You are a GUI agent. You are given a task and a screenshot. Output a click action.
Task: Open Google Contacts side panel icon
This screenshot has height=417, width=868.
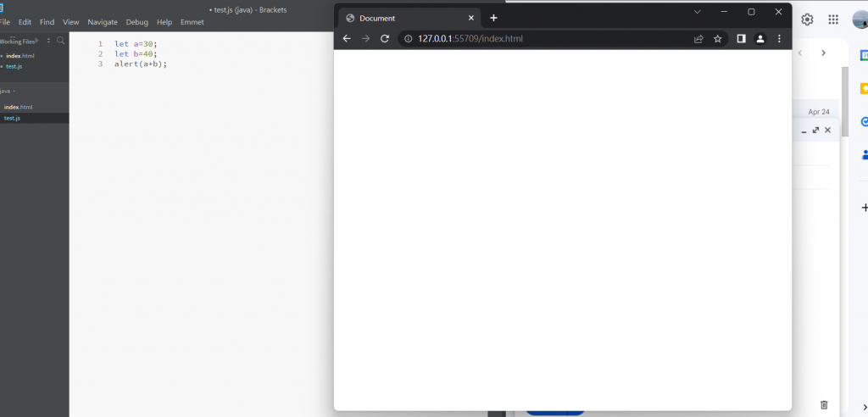pos(864,155)
